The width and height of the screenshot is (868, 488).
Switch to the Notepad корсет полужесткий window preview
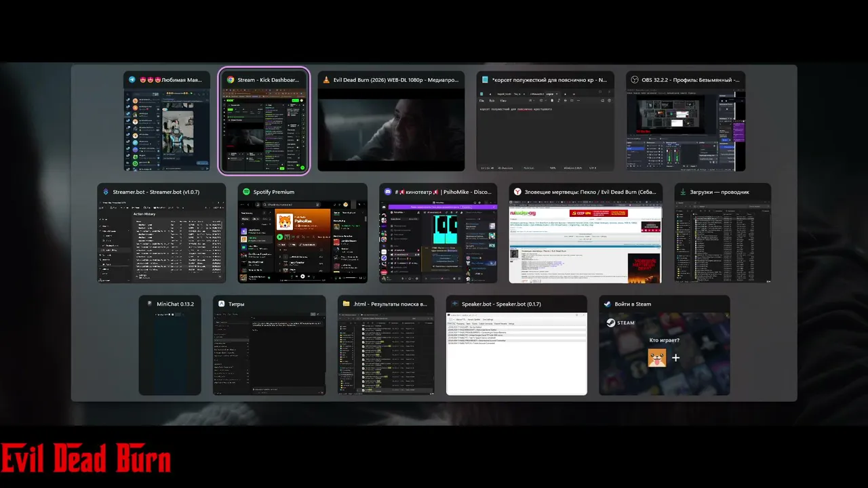(x=545, y=131)
